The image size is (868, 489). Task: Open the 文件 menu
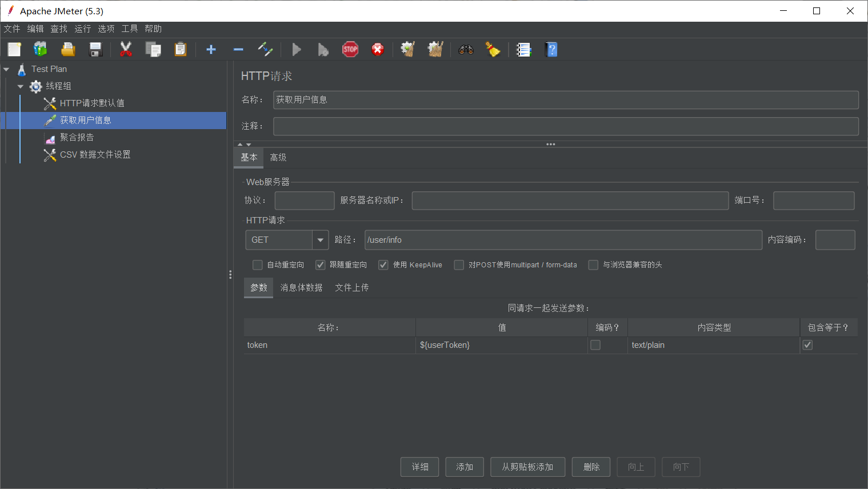coord(12,29)
